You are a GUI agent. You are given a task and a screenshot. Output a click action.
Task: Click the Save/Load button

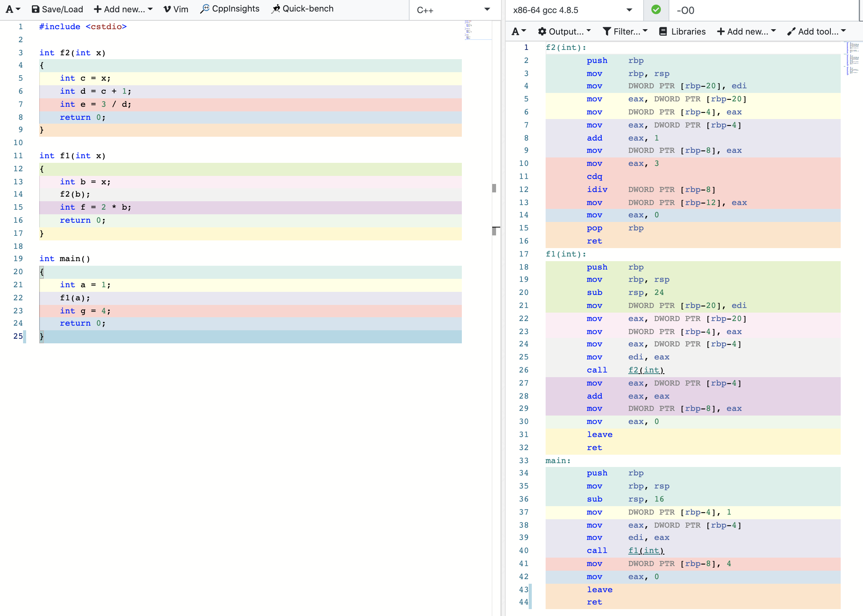tap(57, 9)
